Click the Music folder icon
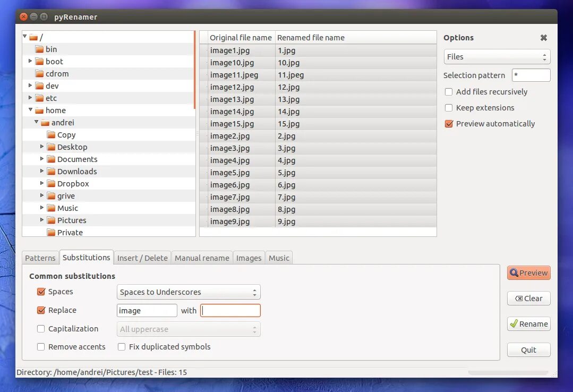This screenshot has width=573, height=392. click(51, 208)
